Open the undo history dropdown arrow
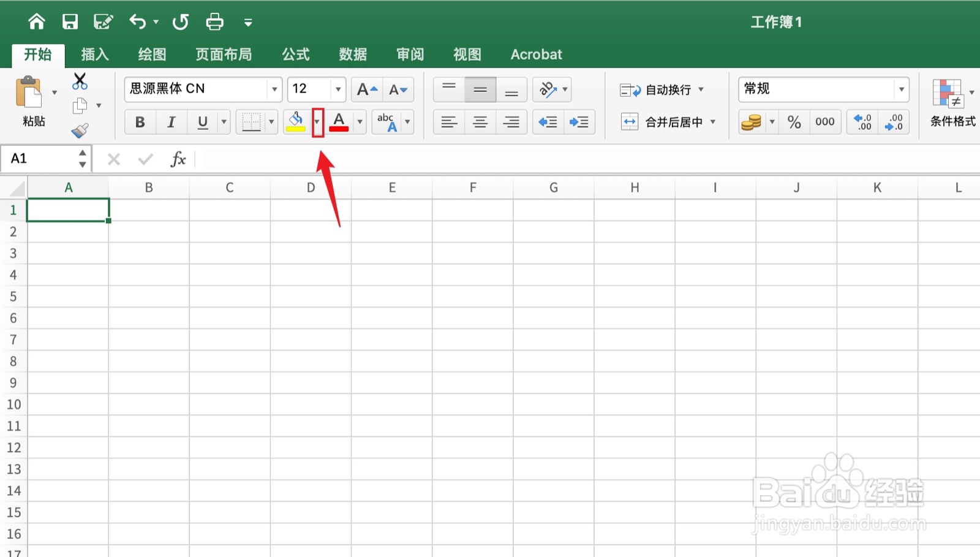The image size is (980, 557). (x=156, y=22)
